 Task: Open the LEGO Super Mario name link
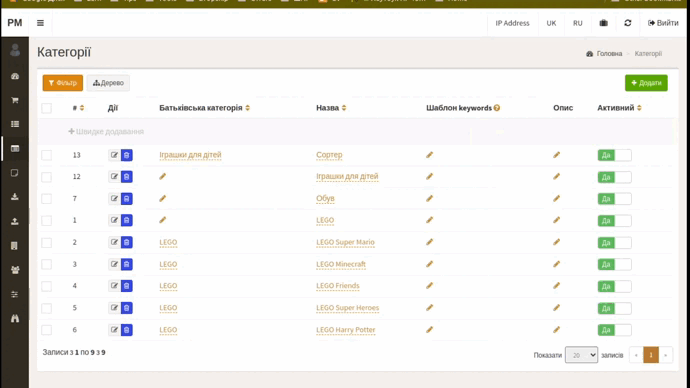pyautogui.click(x=345, y=242)
